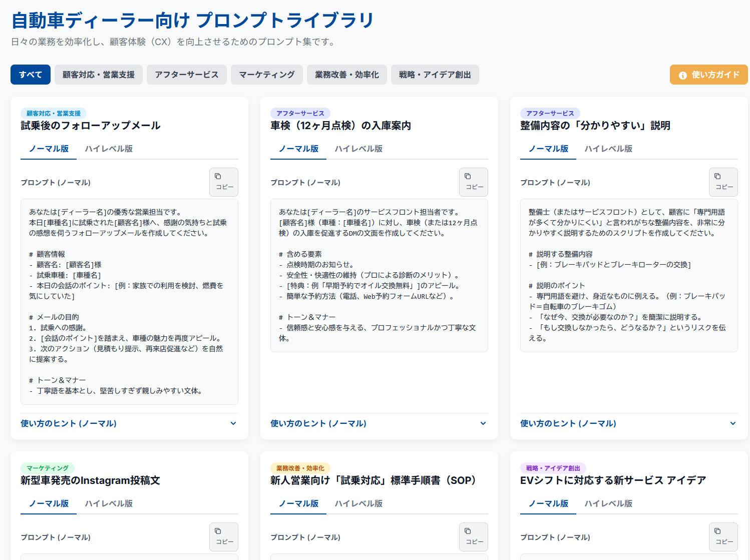The width and height of the screenshot is (750, 560).
Task: Copy the 新人営業向け「試乗対応」標準手順書 prompt
Action: pyautogui.click(x=473, y=536)
